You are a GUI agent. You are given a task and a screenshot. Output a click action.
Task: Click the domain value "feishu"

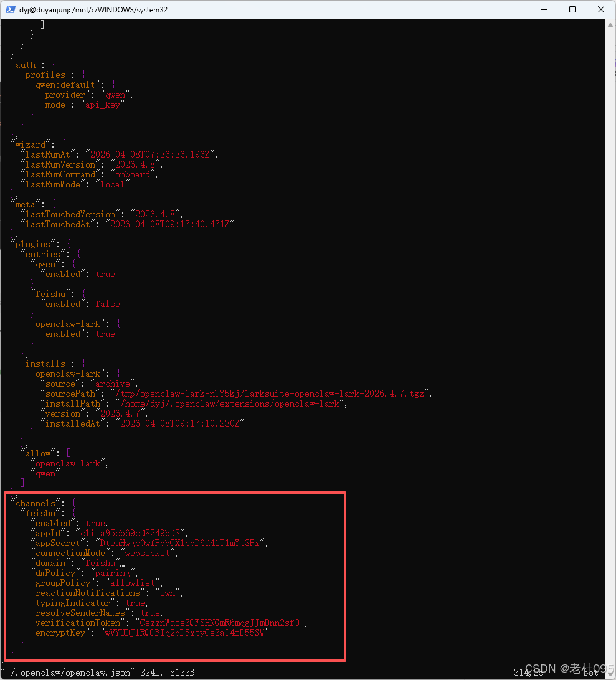pos(100,564)
